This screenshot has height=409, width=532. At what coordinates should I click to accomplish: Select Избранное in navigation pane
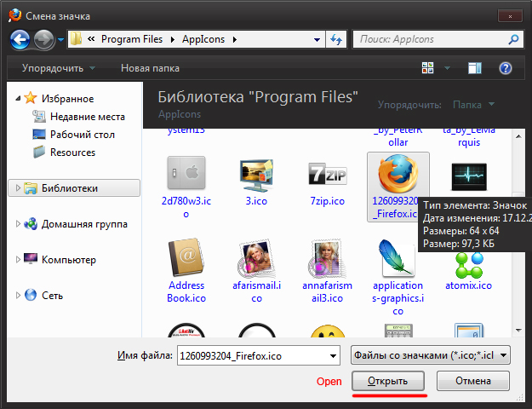pos(67,99)
